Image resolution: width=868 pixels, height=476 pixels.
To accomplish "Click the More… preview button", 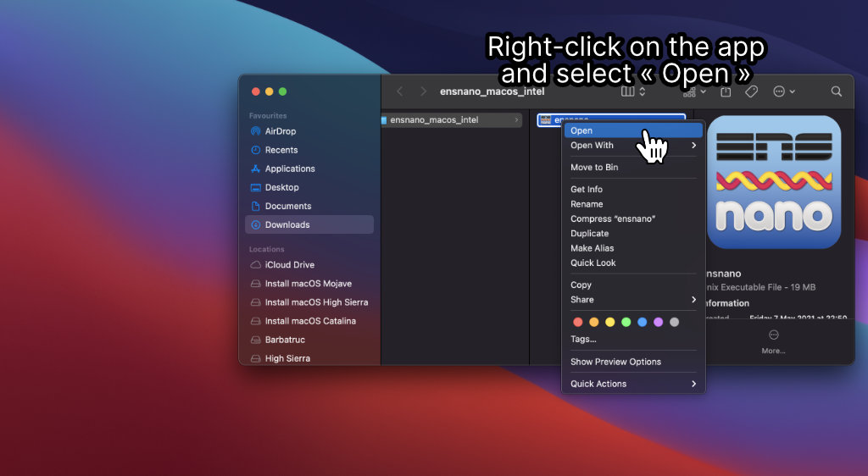I will [x=773, y=341].
